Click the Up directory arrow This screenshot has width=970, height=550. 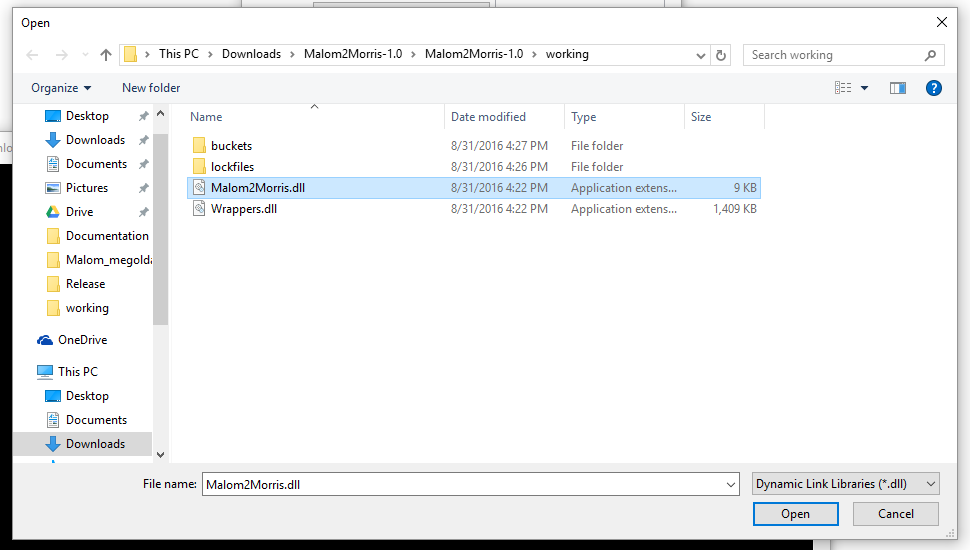[106, 55]
